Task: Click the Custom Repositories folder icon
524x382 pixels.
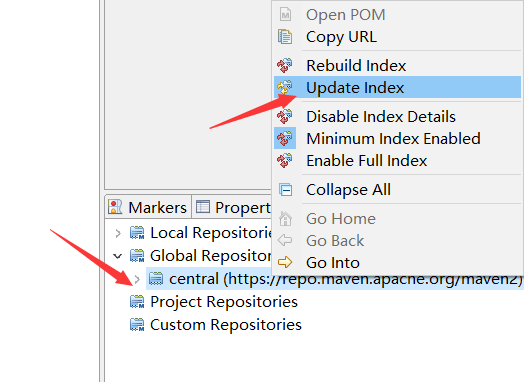Action: pos(137,325)
